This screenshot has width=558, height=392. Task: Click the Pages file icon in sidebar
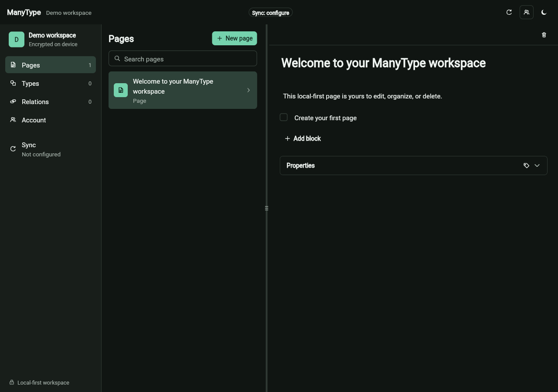click(13, 65)
